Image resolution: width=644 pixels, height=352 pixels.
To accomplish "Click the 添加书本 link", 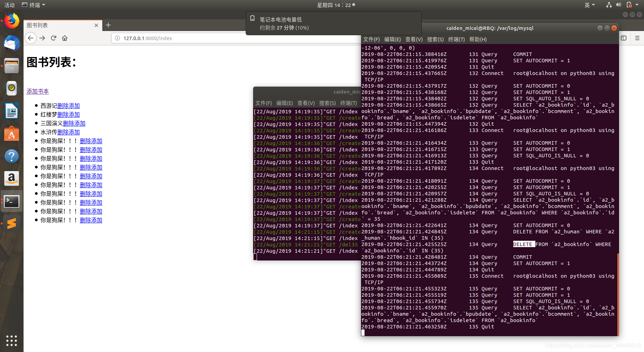I will coord(38,91).
